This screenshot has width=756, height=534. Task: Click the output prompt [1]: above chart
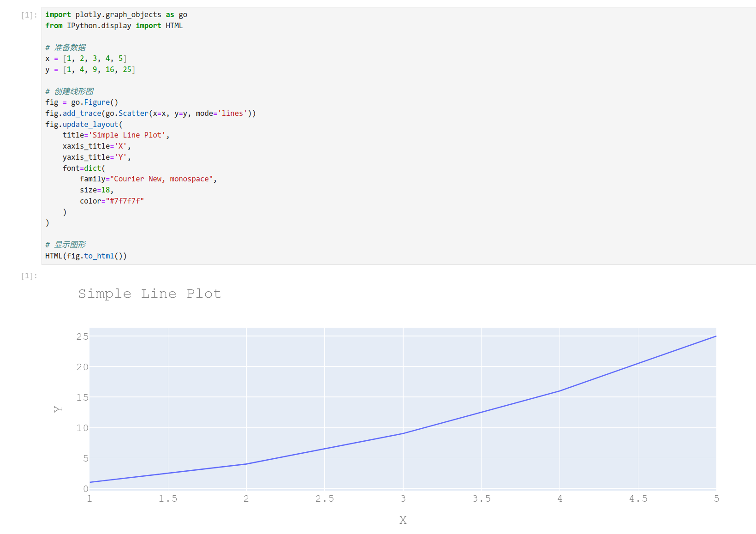click(x=29, y=276)
